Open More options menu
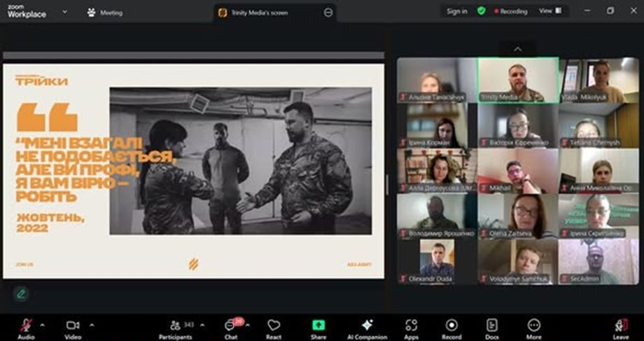644x341 pixels. point(534,326)
